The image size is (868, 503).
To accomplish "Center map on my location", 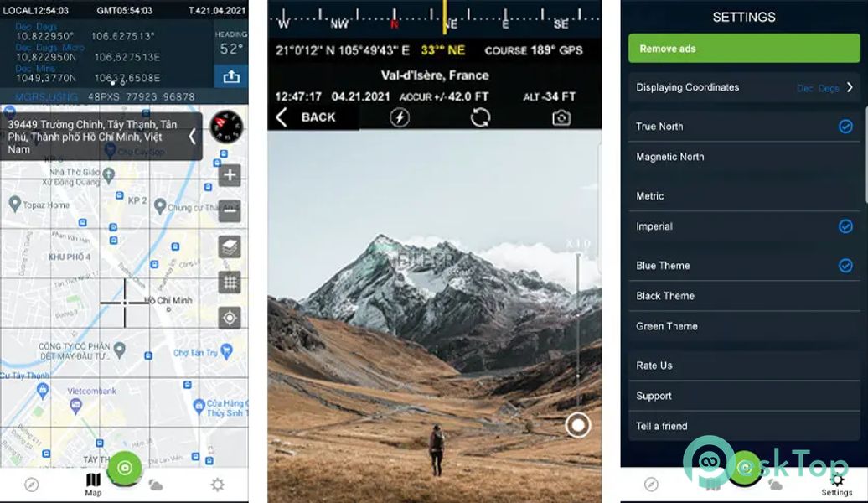I will tap(230, 318).
